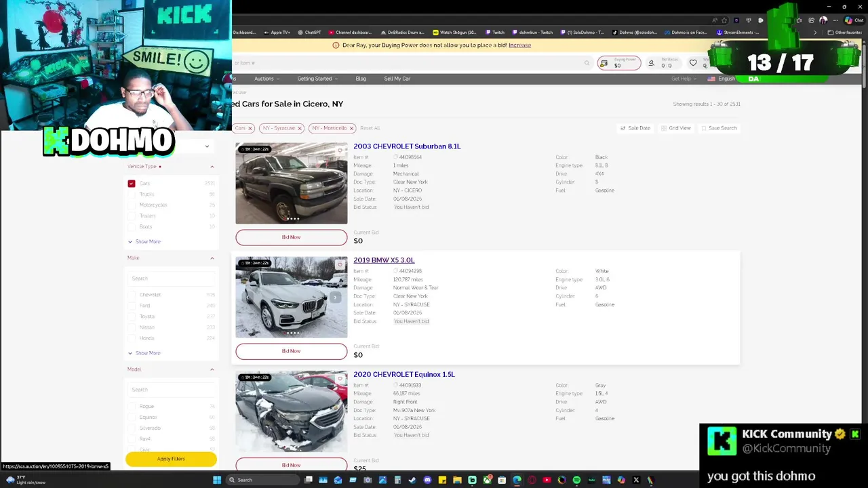Image resolution: width=868 pixels, height=488 pixels.
Task: Open the 2020 CHEVROLET Equinox 1.5L listing
Action: tap(404, 375)
